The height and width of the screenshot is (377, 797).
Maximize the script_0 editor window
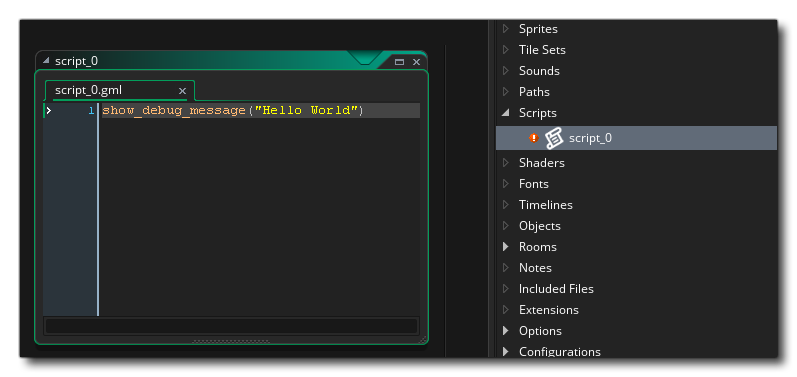tap(400, 62)
